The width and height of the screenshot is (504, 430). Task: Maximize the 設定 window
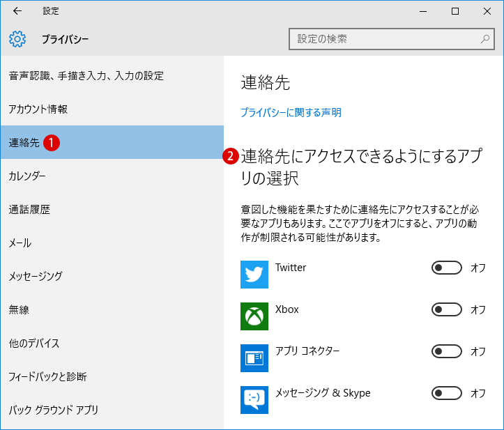point(455,11)
